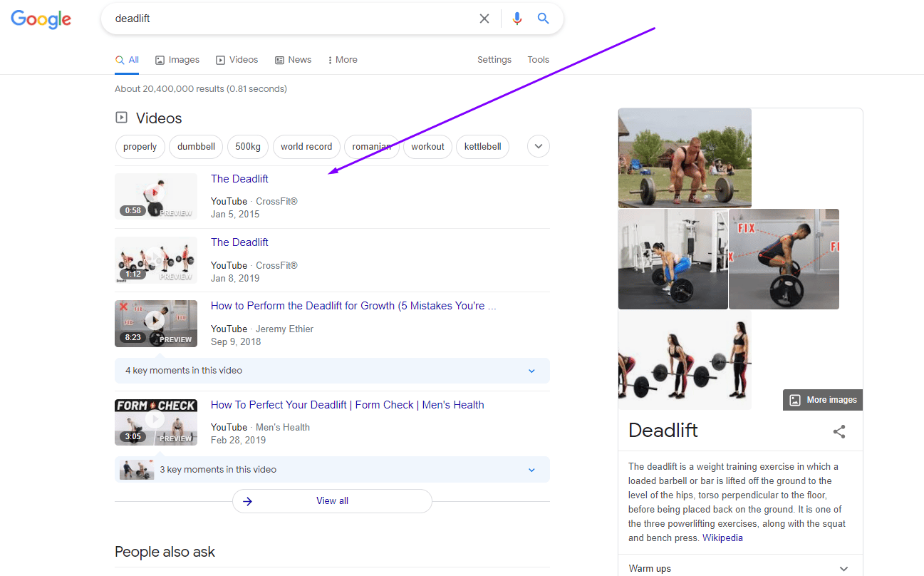The width and height of the screenshot is (924, 576).
Task: Switch to the News tab
Action: pos(293,60)
